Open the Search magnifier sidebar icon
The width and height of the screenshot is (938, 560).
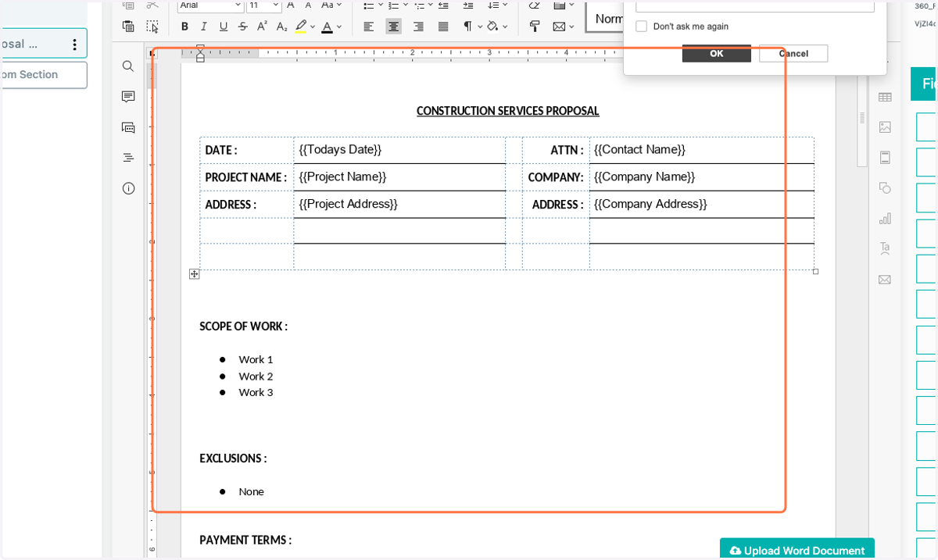[x=128, y=66]
